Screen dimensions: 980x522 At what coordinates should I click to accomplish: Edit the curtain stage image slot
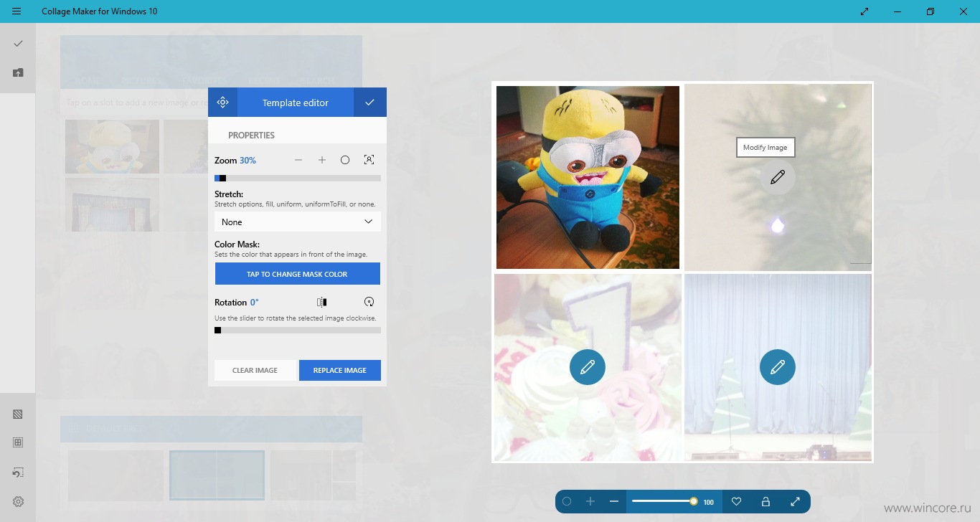pyautogui.click(x=778, y=367)
